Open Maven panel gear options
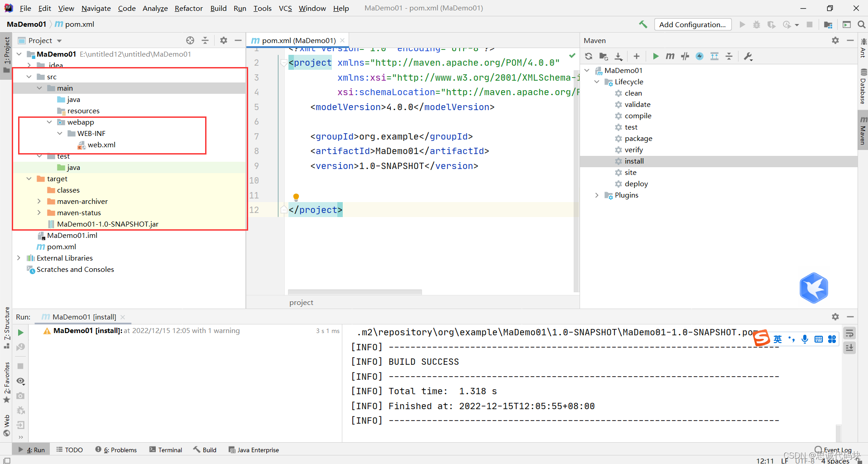Screen dimensions: 868x464 click(835, 40)
